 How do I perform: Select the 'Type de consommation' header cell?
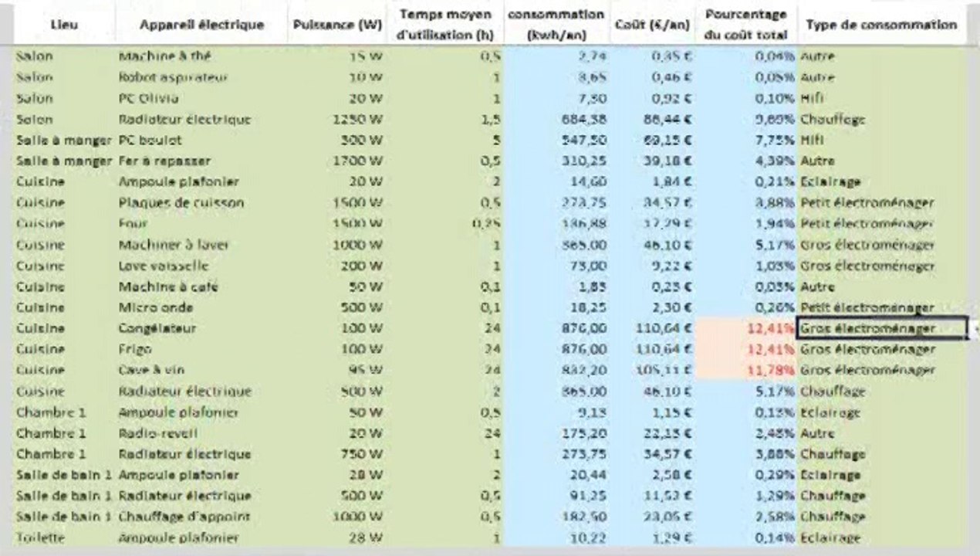(x=882, y=25)
